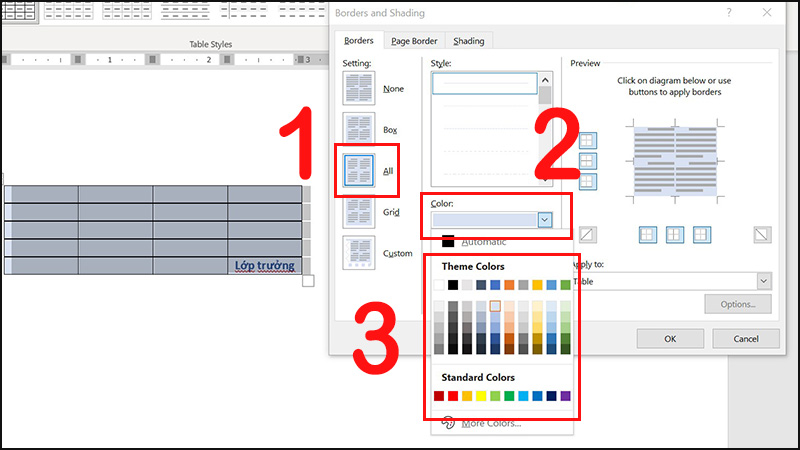Screen dimensions: 800x450
Task: Switch to the Page Border tab
Action: click(x=414, y=41)
